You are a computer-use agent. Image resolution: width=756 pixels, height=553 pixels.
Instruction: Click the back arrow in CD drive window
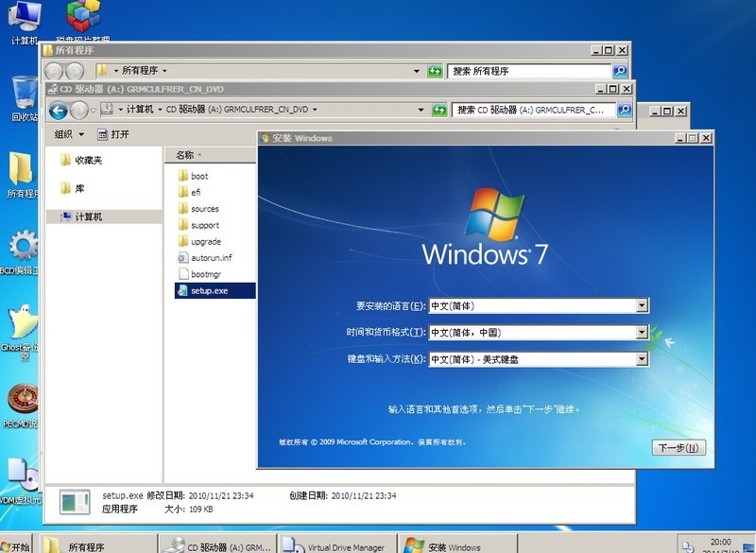pos(59,111)
